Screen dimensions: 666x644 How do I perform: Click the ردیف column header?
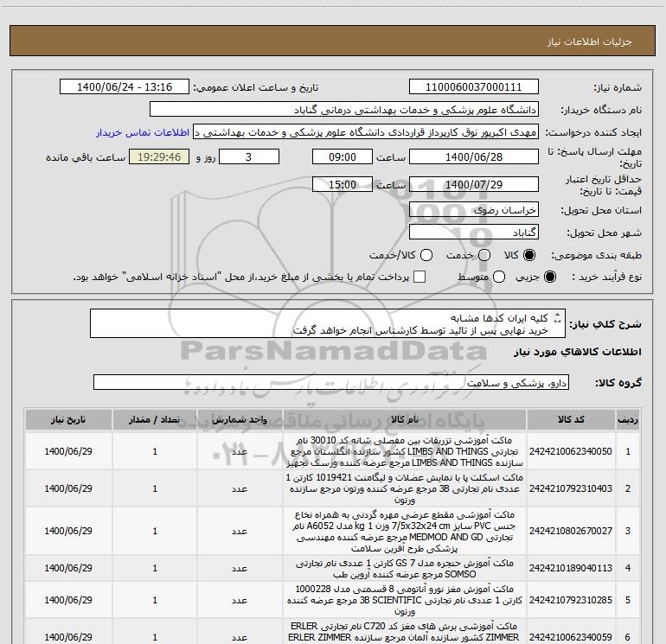(627, 420)
